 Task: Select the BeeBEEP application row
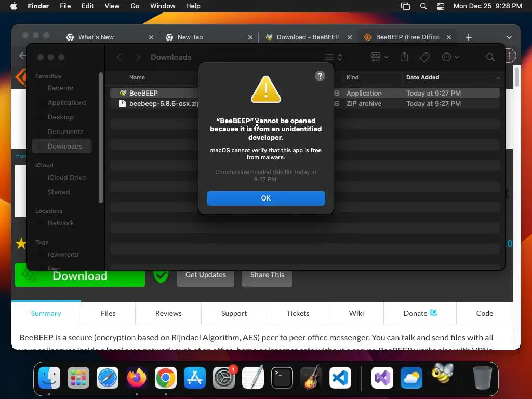point(304,93)
